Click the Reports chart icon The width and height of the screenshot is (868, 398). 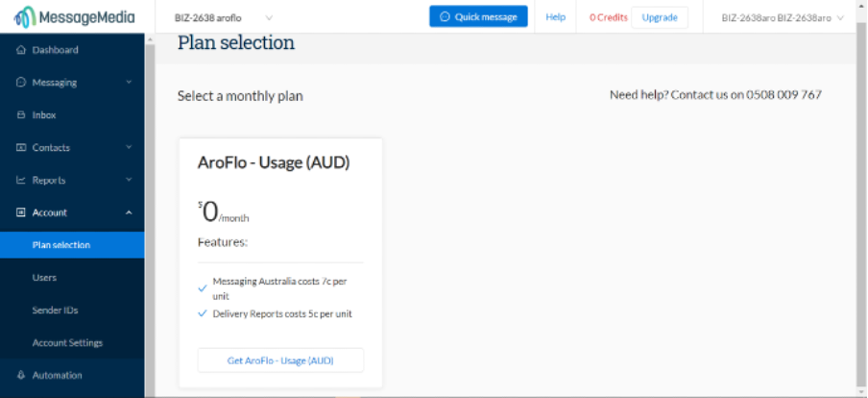(21, 180)
